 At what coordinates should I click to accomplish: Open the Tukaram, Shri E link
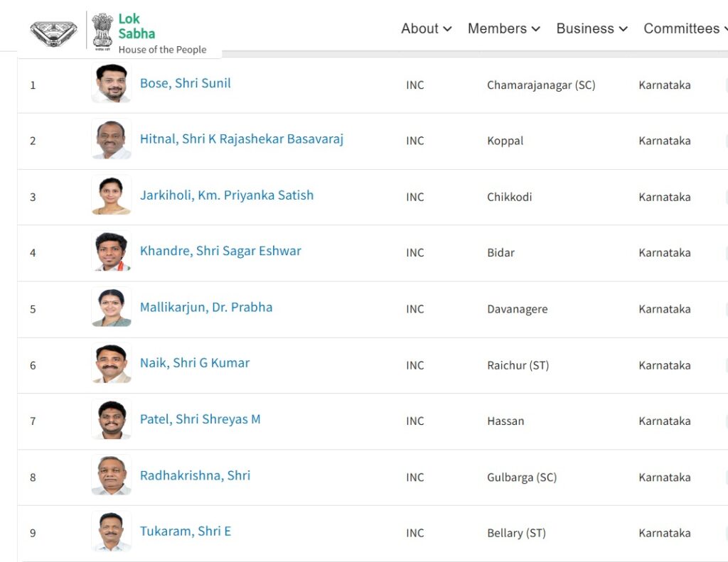coord(185,531)
